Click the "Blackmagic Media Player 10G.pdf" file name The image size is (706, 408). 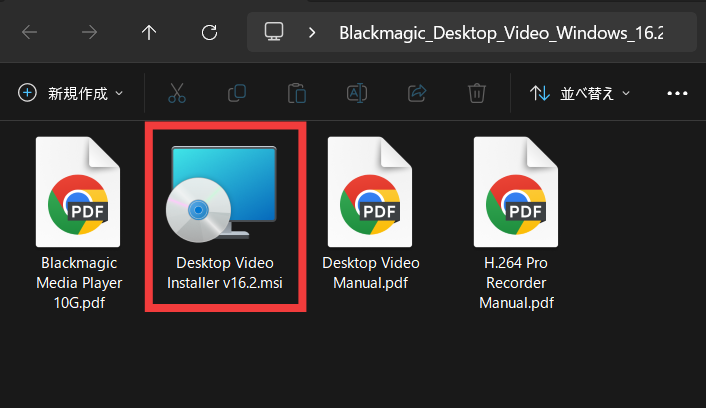(79, 283)
